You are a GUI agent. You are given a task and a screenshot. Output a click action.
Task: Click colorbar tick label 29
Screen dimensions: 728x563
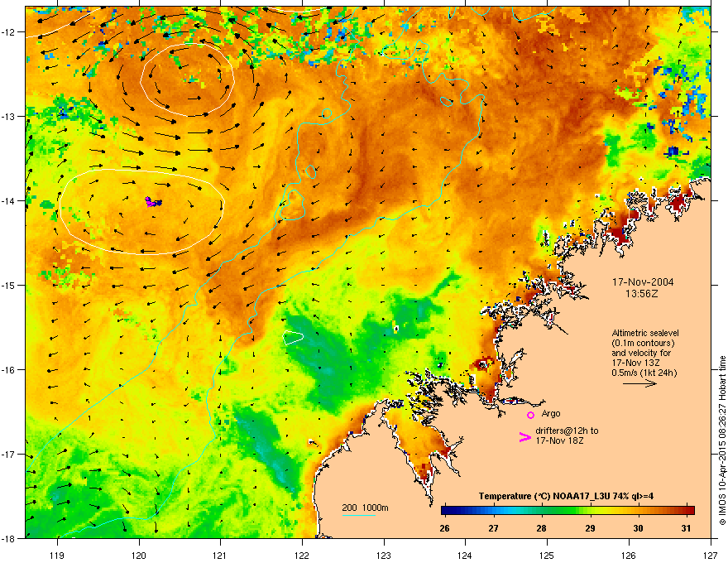pyautogui.click(x=590, y=528)
